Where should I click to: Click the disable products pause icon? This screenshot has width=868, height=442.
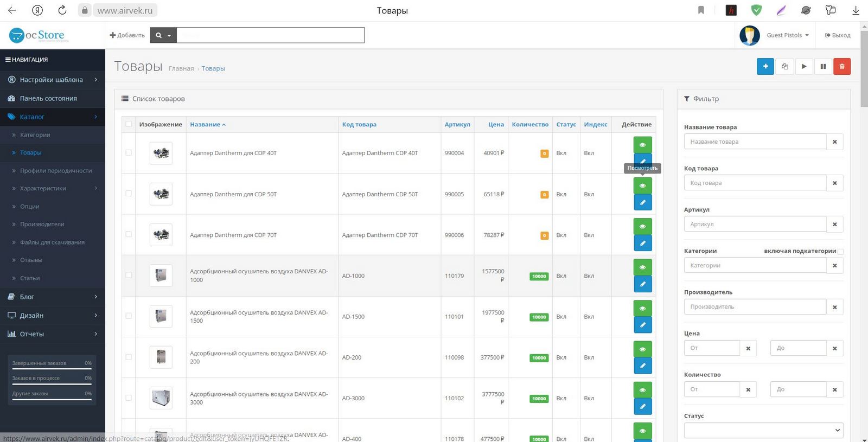(823, 66)
